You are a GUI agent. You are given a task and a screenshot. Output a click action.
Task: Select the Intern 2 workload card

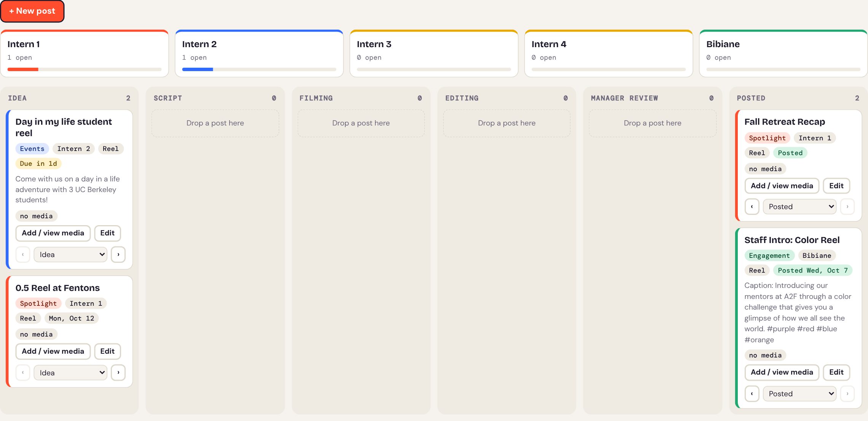tap(259, 54)
